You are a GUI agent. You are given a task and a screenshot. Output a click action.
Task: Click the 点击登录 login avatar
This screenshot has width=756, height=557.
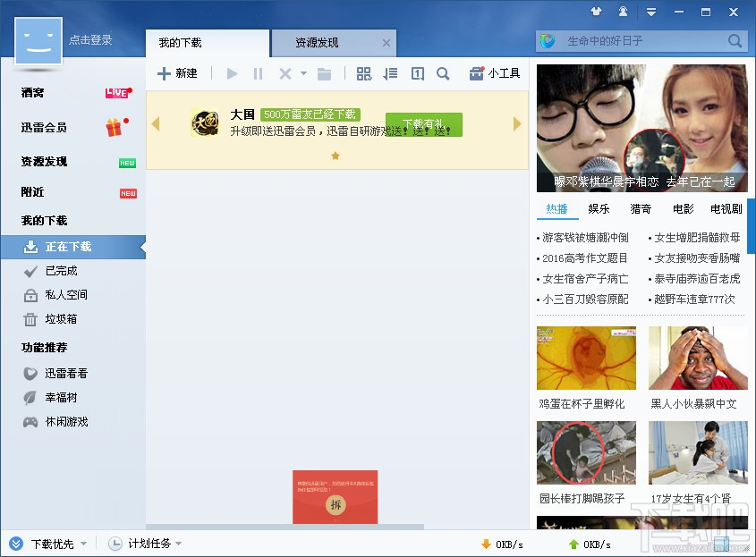[37, 43]
